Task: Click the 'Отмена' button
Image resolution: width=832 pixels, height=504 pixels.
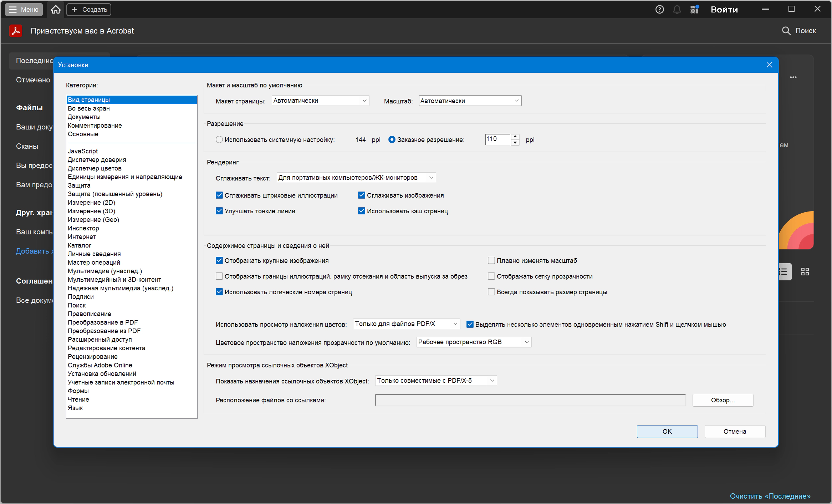Action: [x=735, y=432]
